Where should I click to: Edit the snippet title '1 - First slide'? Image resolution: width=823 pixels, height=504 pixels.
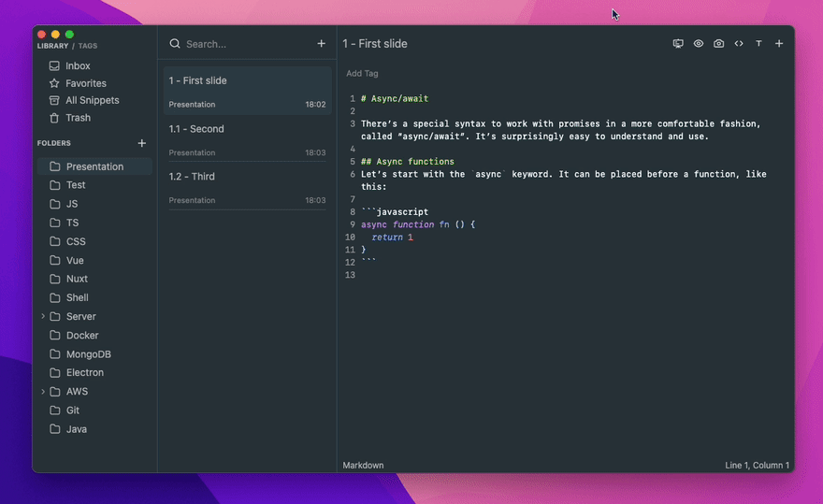tap(375, 44)
